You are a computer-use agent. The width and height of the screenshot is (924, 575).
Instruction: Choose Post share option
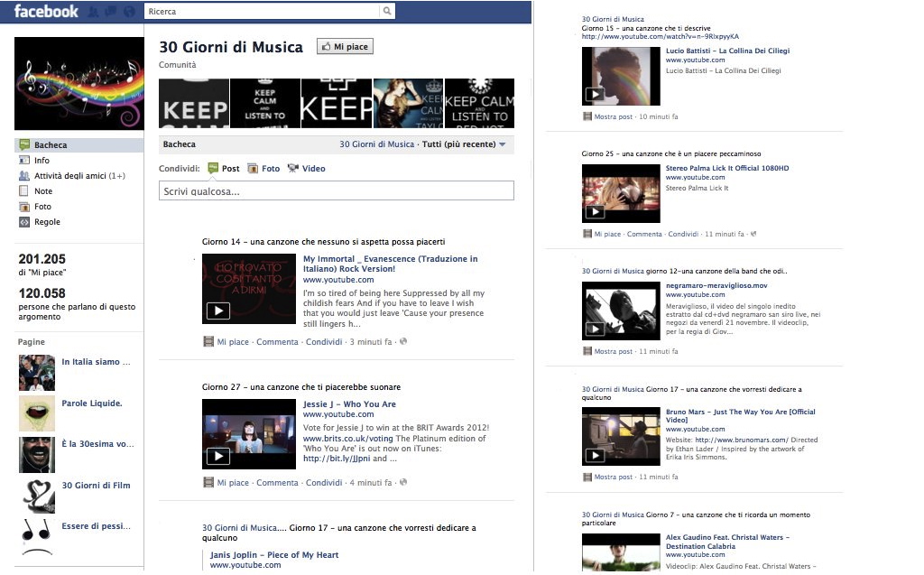pos(224,169)
